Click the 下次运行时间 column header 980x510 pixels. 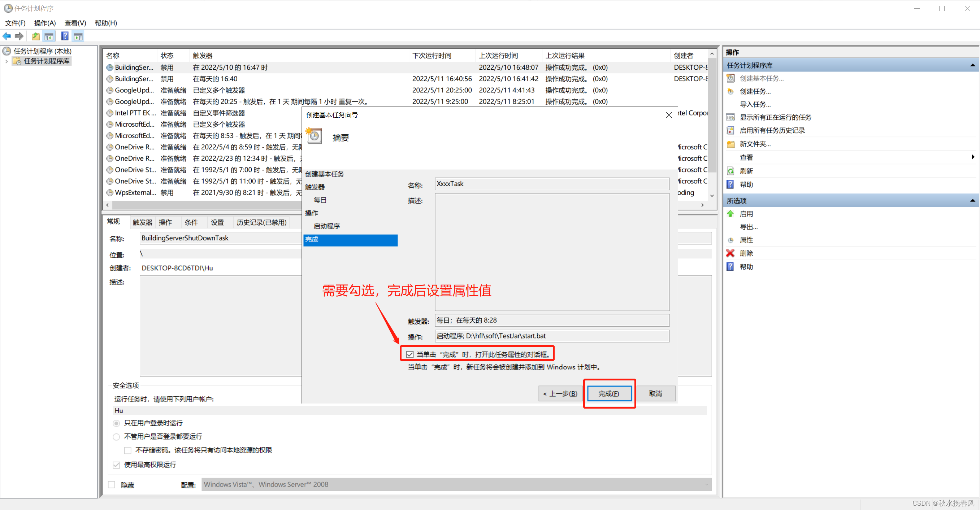tap(442, 56)
